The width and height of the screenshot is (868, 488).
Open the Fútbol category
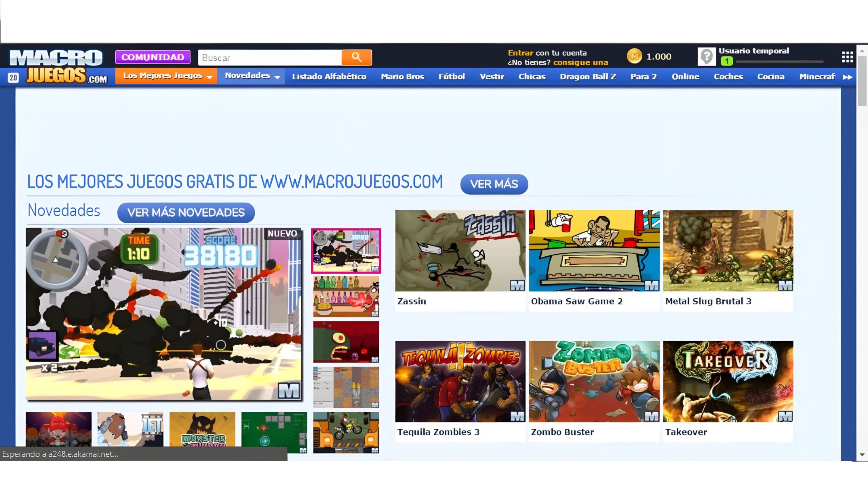pos(451,77)
